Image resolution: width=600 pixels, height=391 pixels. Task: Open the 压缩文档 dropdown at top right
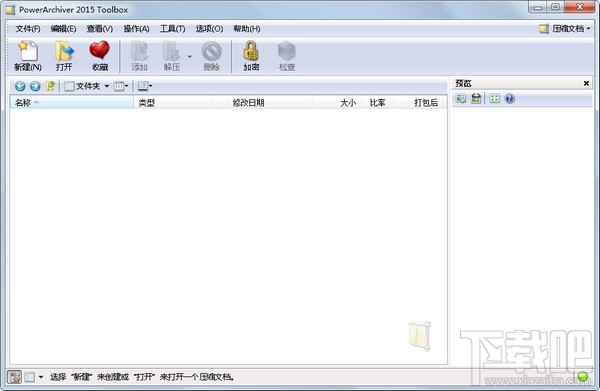565,29
